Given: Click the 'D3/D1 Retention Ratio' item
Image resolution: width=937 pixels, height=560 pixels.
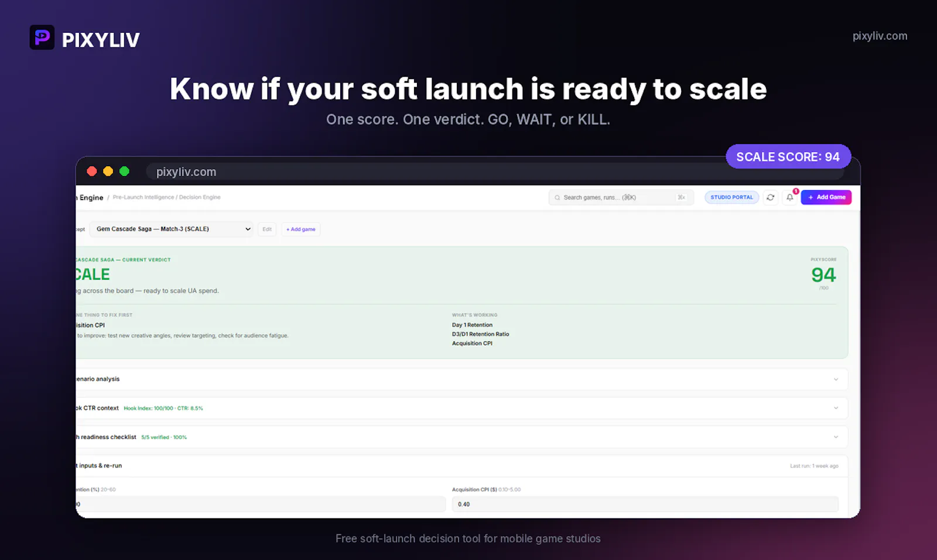Looking at the screenshot, I should 480,334.
